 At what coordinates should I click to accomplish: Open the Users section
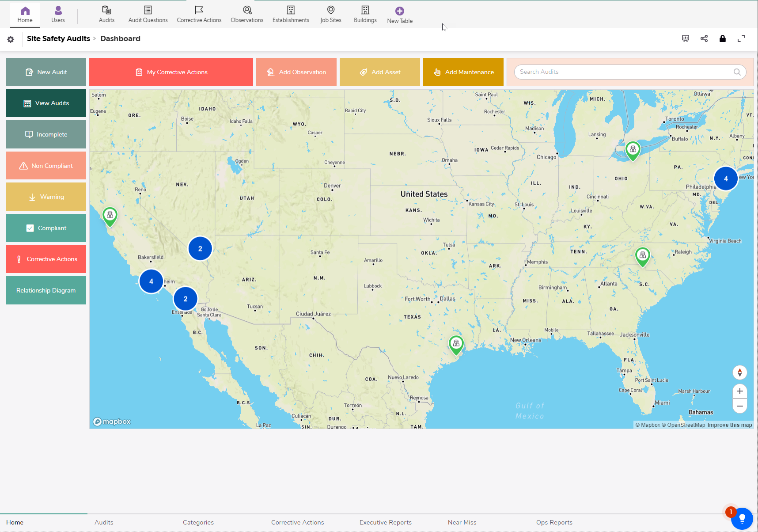click(x=58, y=13)
